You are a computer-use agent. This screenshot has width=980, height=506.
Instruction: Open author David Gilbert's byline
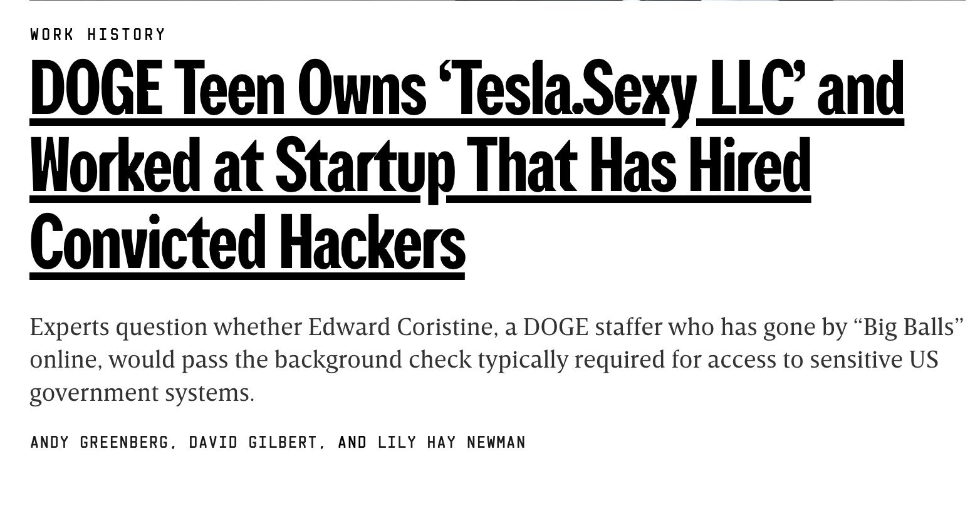(x=256, y=443)
